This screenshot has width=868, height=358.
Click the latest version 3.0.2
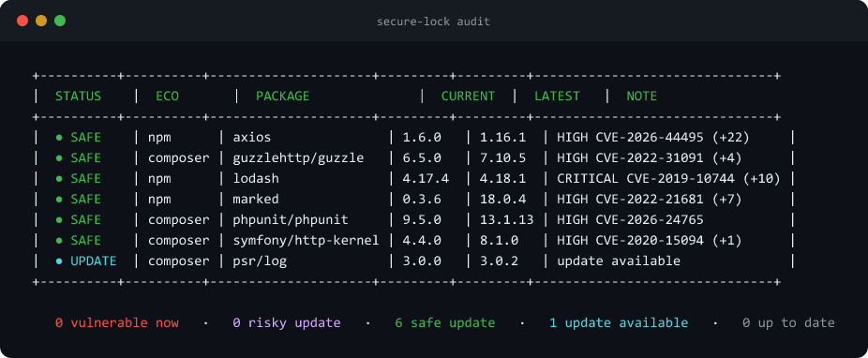500,261
